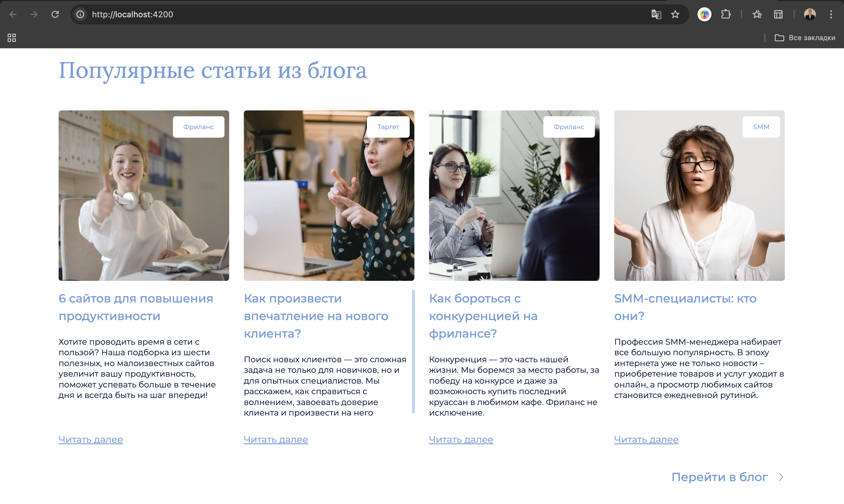Open Chrome three-dot menu

[x=831, y=14]
